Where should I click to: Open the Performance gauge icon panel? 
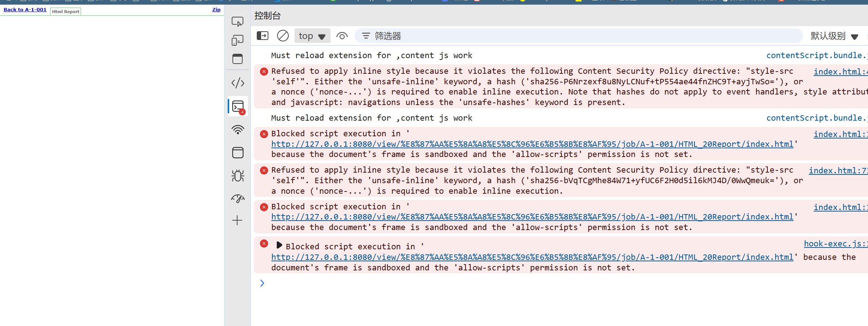(x=238, y=198)
